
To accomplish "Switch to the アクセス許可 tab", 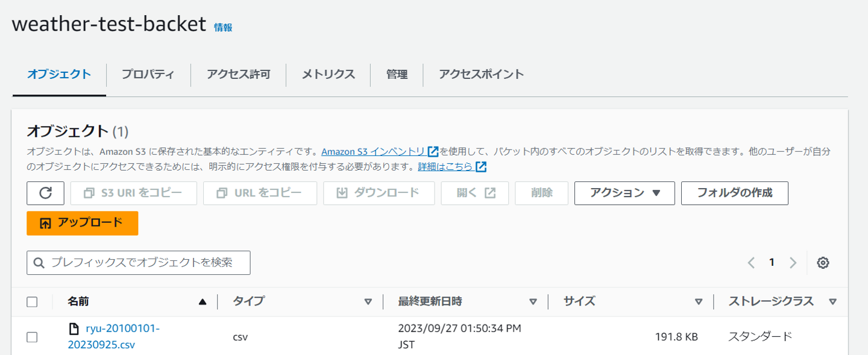I will [238, 75].
